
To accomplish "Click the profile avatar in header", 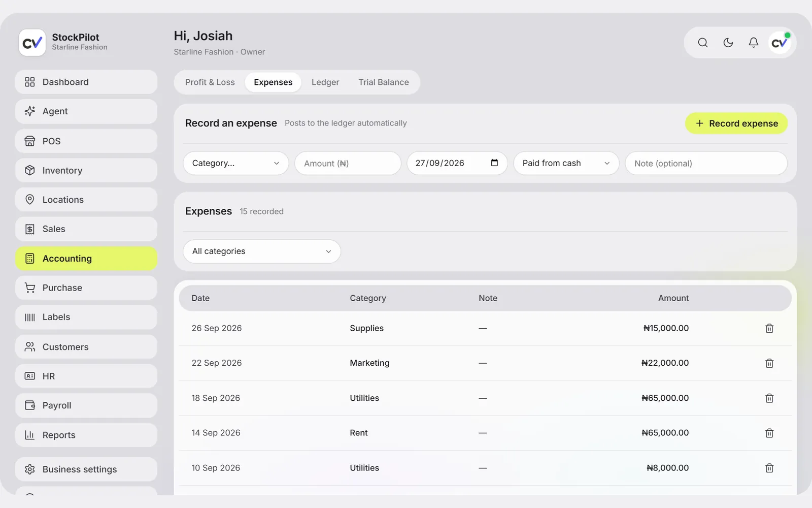I will tap(780, 43).
